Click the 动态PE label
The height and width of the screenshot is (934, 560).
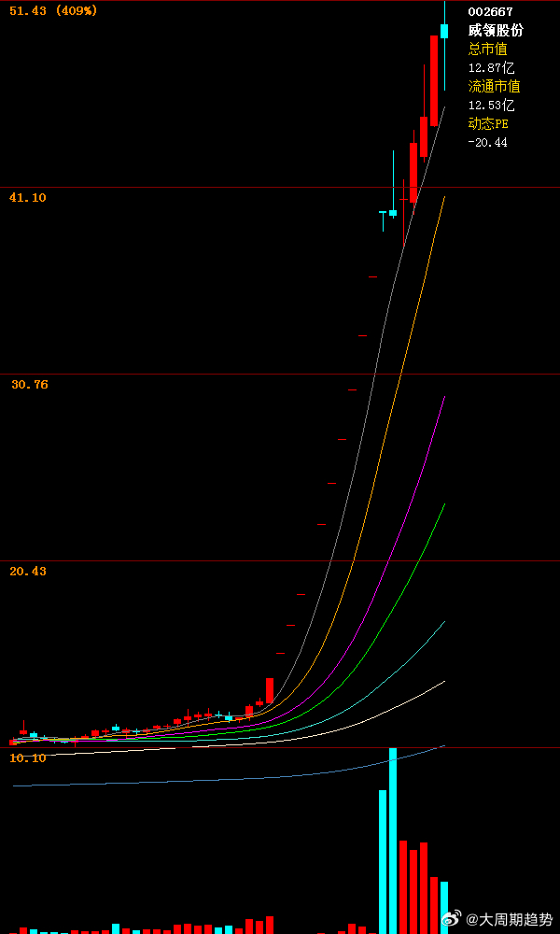[x=488, y=124]
